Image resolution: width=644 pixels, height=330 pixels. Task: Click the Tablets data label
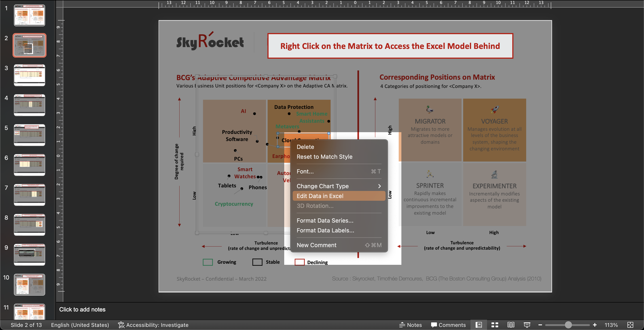[227, 186]
